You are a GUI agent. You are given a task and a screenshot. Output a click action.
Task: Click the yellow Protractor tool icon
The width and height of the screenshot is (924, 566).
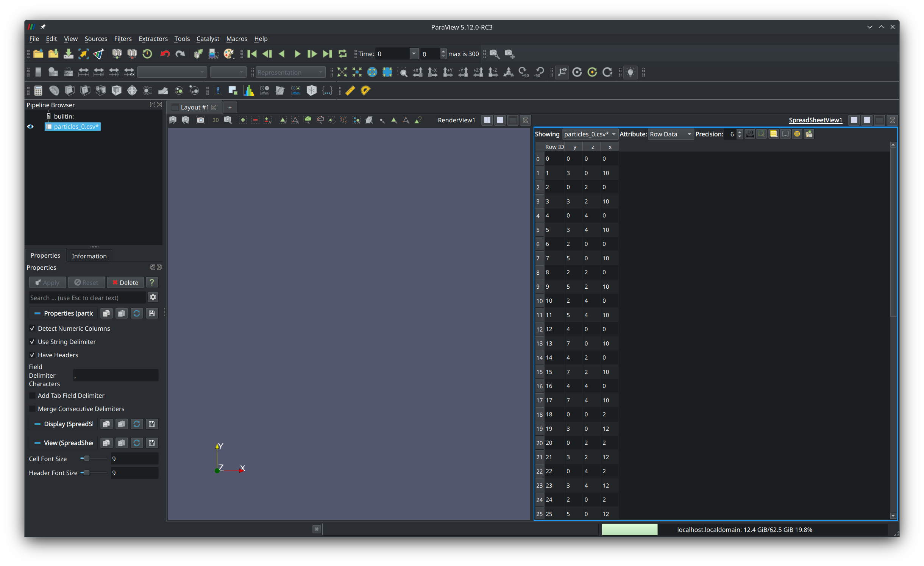coord(365,91)
